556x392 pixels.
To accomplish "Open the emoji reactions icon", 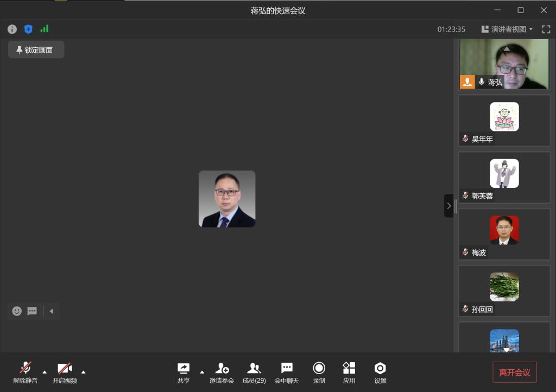I will pos(17,311).
